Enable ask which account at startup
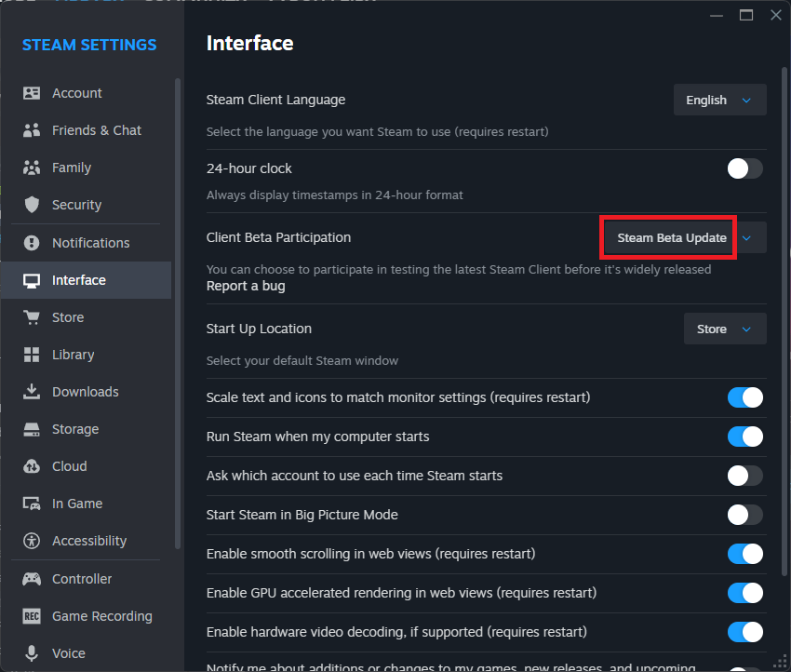This screenshot has height=672, width=791. tap(744, 476)
